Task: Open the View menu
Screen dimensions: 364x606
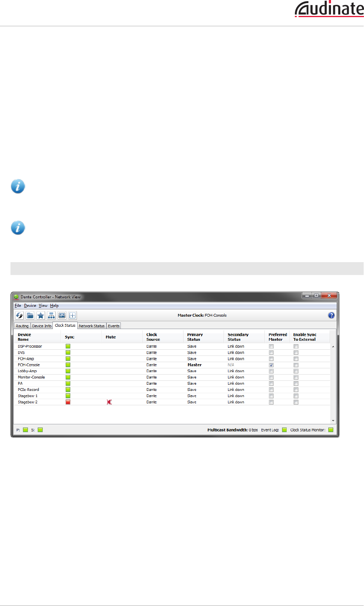Action: (43, 306)
